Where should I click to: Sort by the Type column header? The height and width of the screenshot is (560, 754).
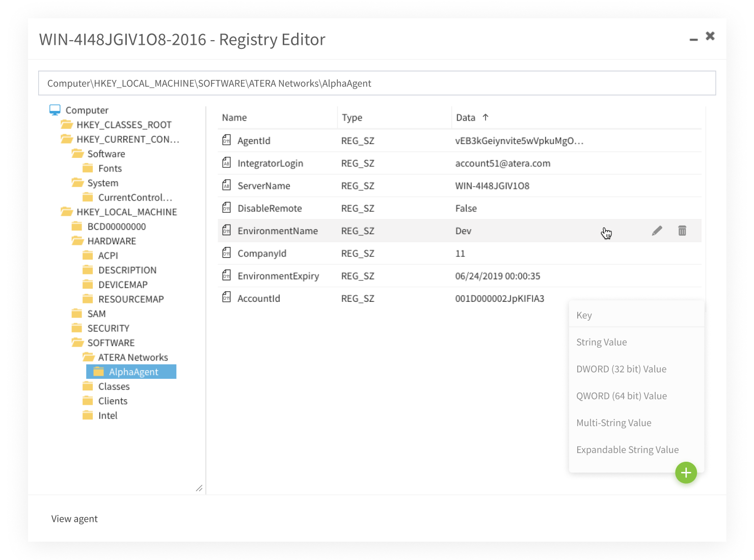click(x=352, y=118)
